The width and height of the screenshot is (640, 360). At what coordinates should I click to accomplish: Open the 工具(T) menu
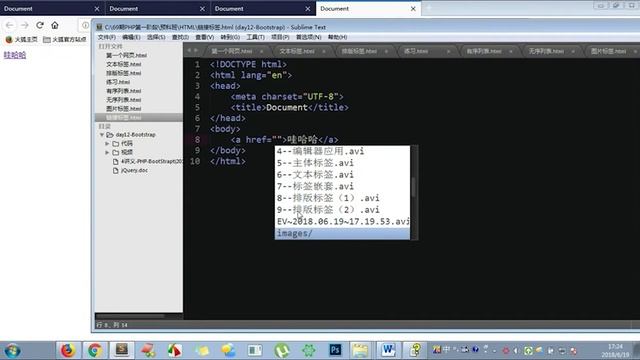tap(256, 37)
